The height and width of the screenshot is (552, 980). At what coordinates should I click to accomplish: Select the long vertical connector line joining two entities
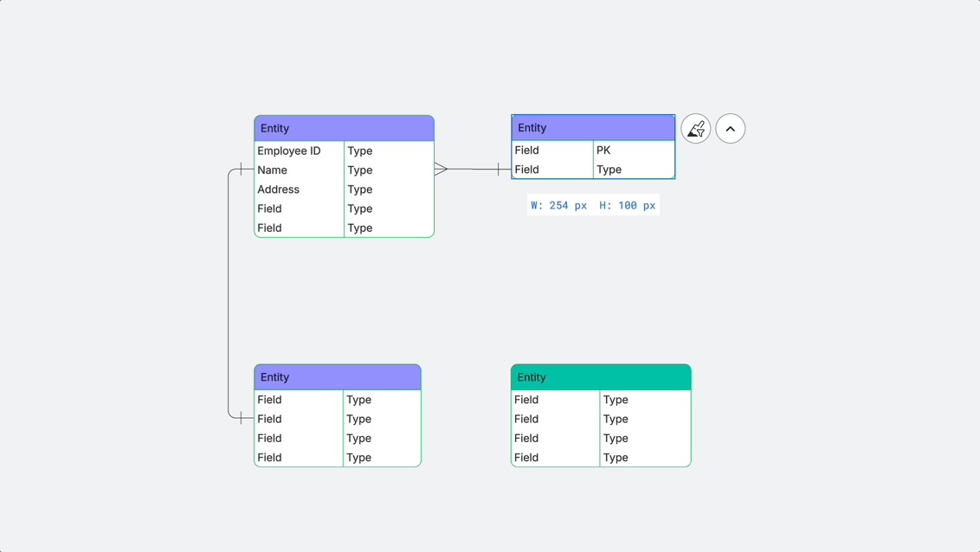coord(229,293)
